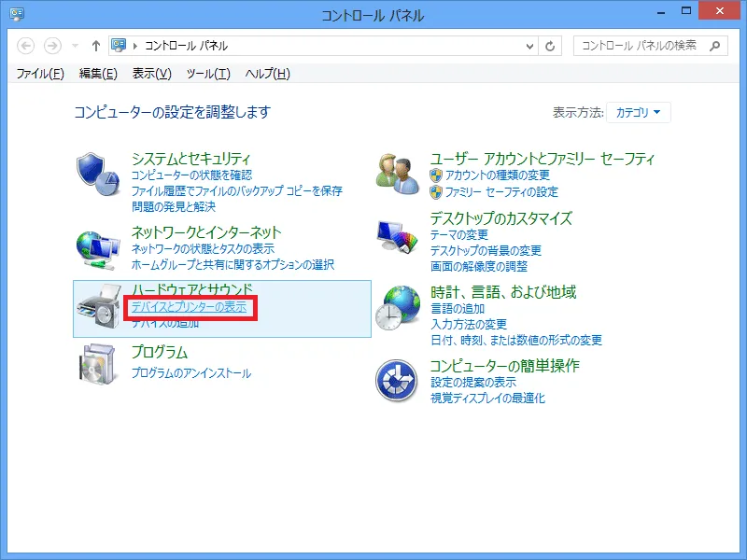Screen dimensions: 747x560
Task: Click the search magnifier icon
Action: point(714,45)
